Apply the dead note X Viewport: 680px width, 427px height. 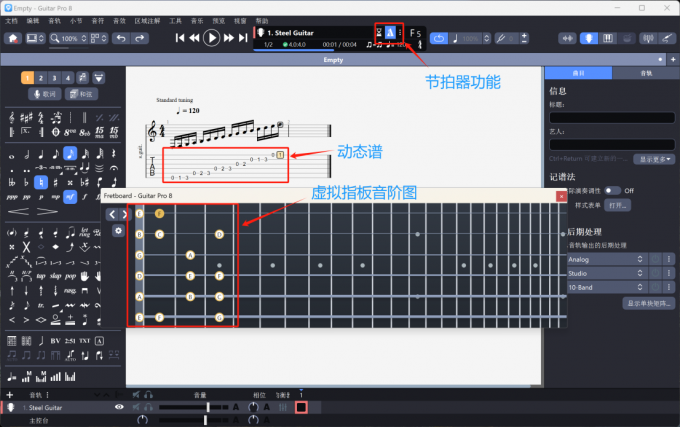[x=26, y=247]
